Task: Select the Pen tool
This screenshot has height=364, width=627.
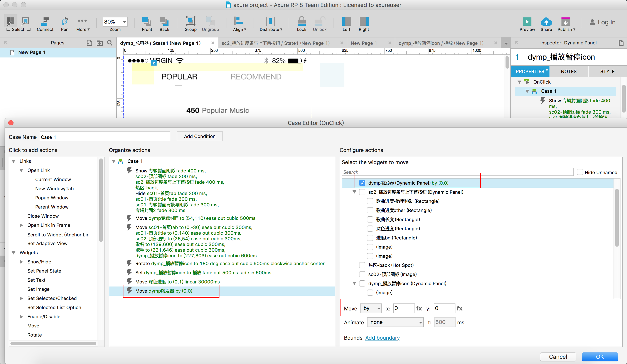Action: (x=65, y=22)
